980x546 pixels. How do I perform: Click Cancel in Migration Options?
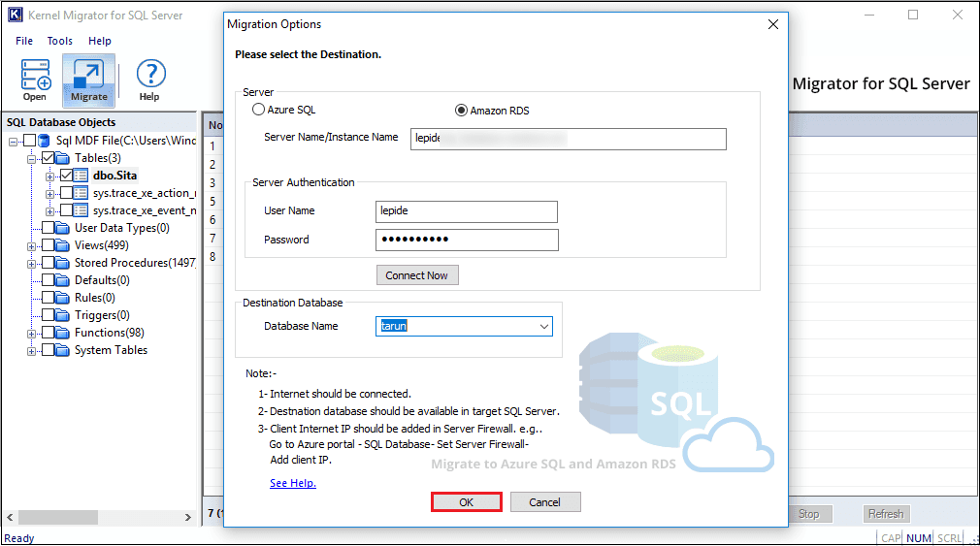[545, 502]
